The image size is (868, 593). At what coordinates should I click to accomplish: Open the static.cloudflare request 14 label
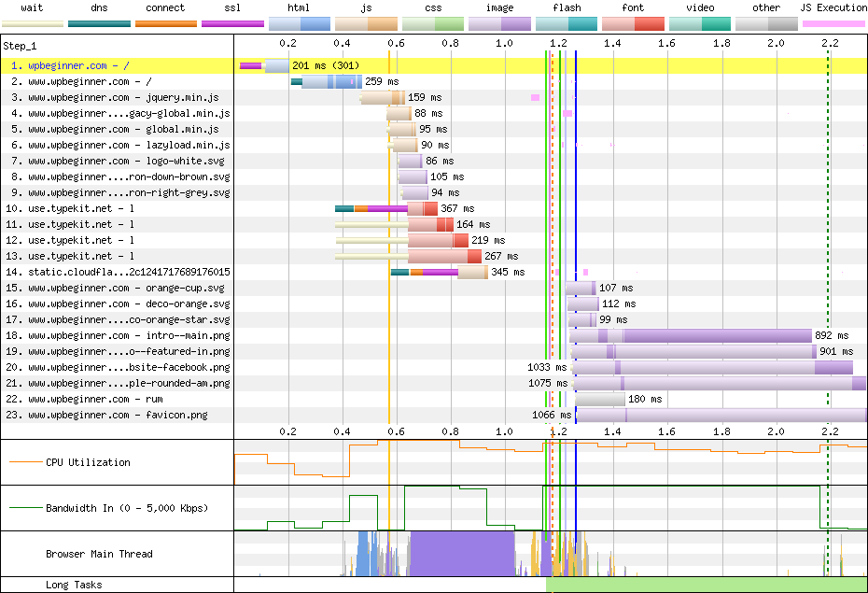click(129, 273)
